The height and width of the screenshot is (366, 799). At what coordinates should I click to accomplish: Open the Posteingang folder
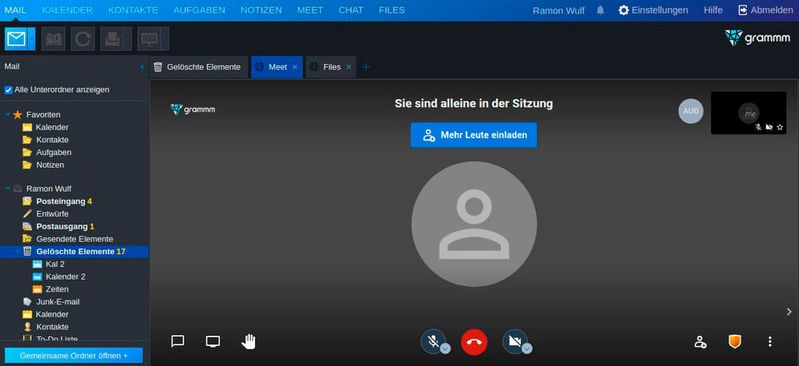point(61,201)
